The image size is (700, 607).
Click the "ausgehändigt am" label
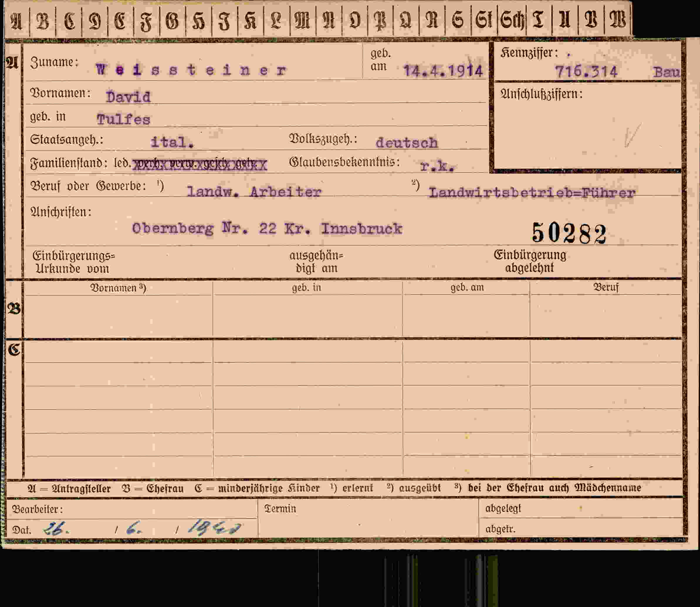(316, 261)
